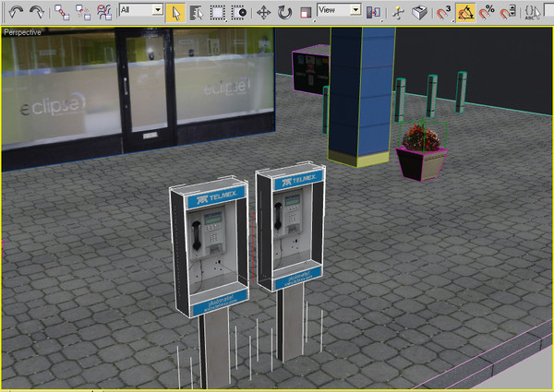Toggle the Percent Snap icon

(x=487, y=13)
